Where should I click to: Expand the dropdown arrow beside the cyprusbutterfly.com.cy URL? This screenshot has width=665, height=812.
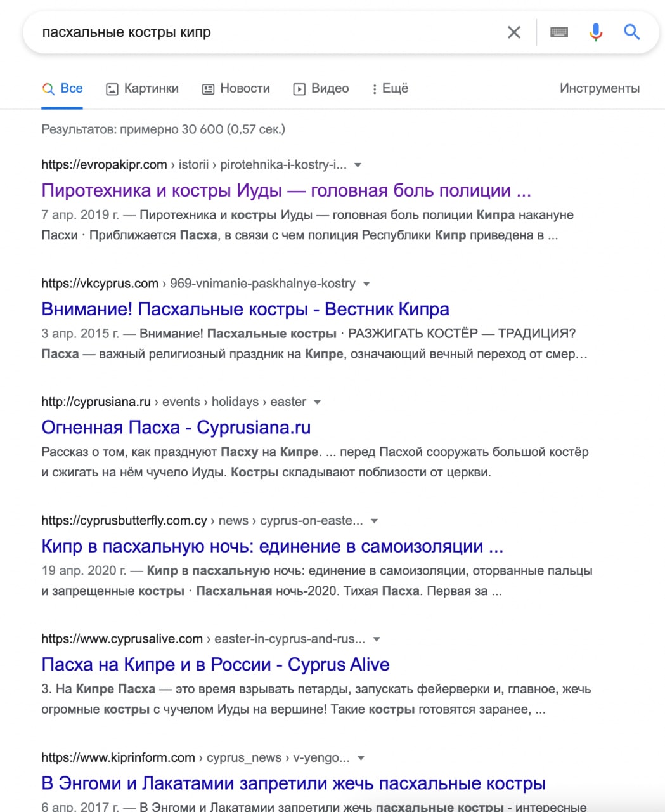pos(374,521)
